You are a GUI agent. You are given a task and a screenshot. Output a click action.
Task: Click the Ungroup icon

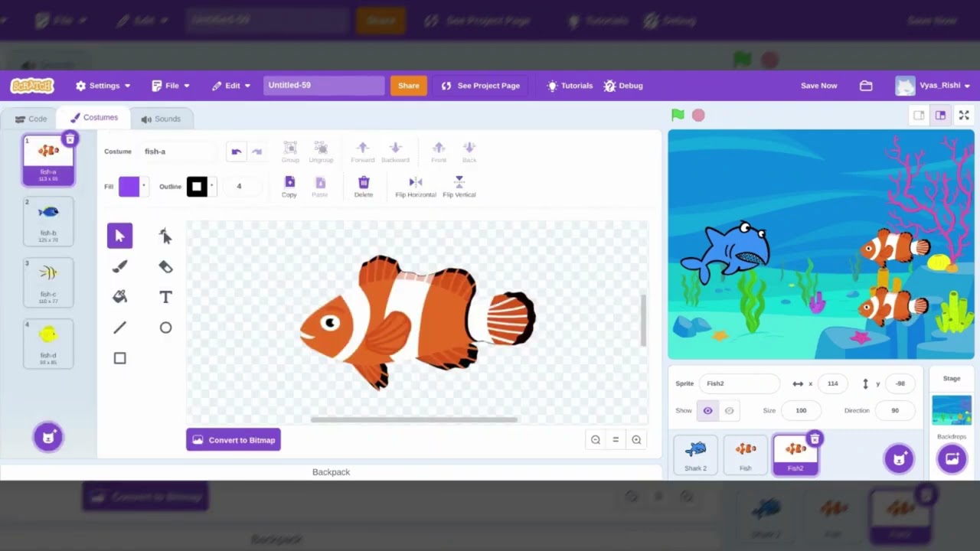pos(321,152)
